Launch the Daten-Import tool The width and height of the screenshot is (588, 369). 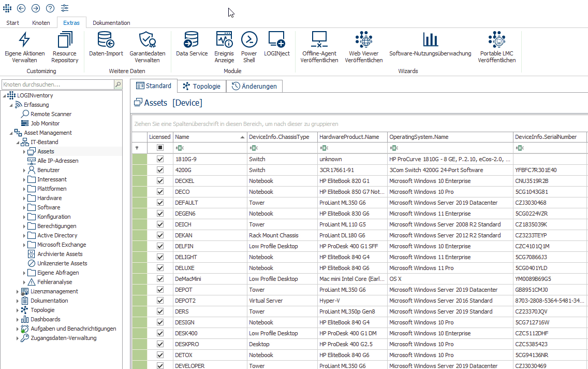(x=106, y=44)
